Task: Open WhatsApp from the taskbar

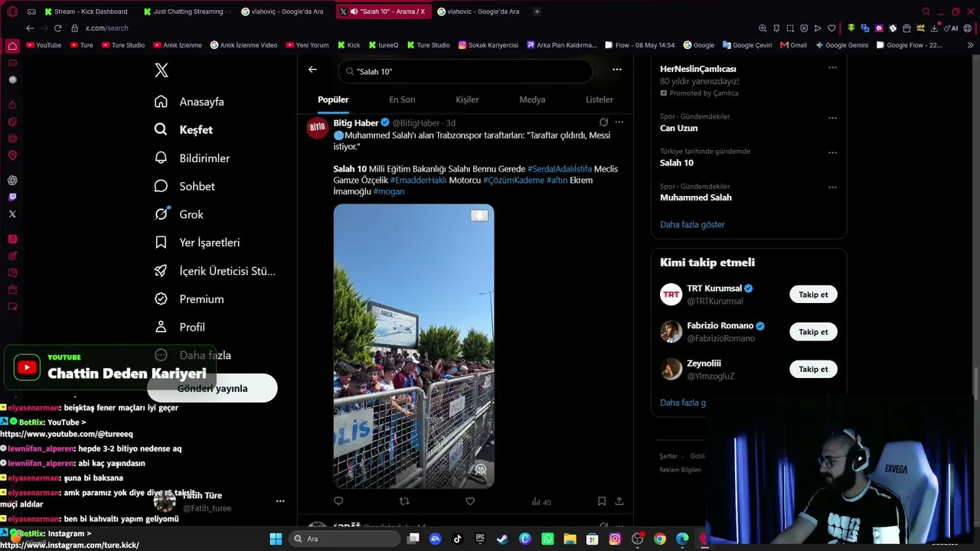Action: (x=547, y=539)
